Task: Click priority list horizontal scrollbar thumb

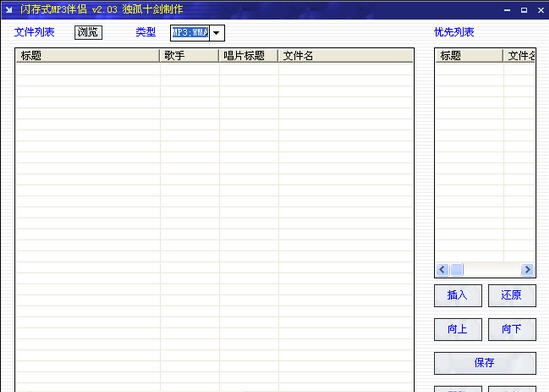Action: 457,270
